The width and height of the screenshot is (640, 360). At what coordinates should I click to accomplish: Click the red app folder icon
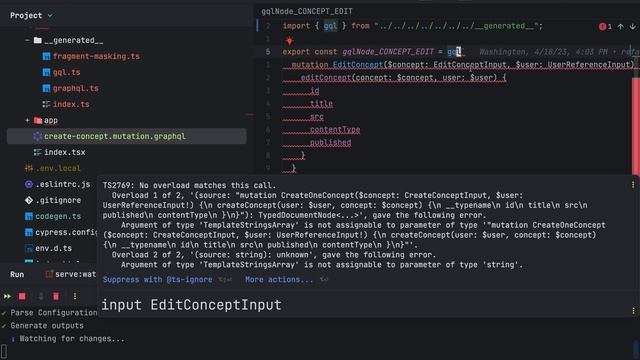tap(38, 120)
